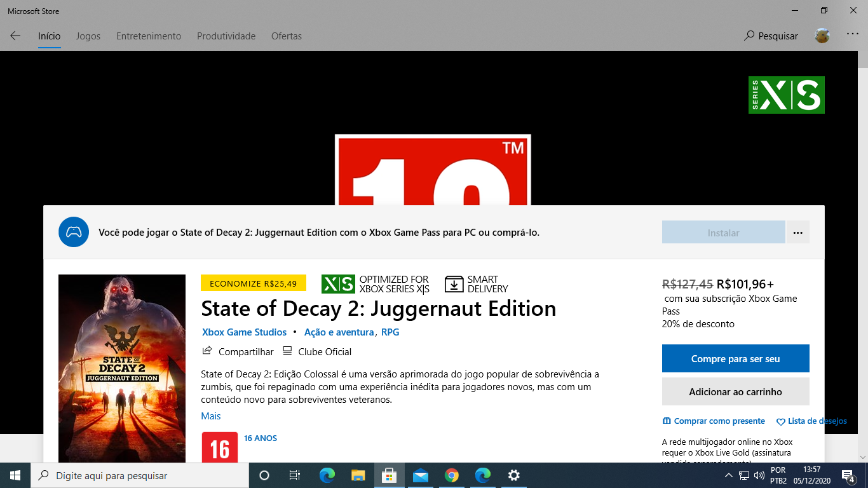Select the Produtividade tab
Viewport: 868px width, 488px height.
pos(226,36)
